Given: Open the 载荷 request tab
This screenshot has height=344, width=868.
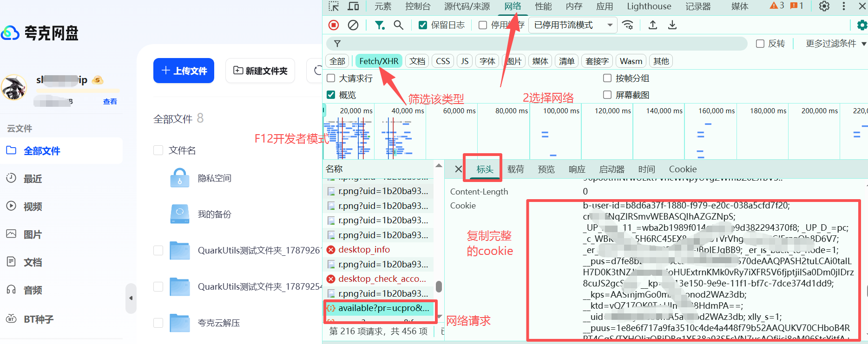Looking at the screenshot, I should (515, 169).
